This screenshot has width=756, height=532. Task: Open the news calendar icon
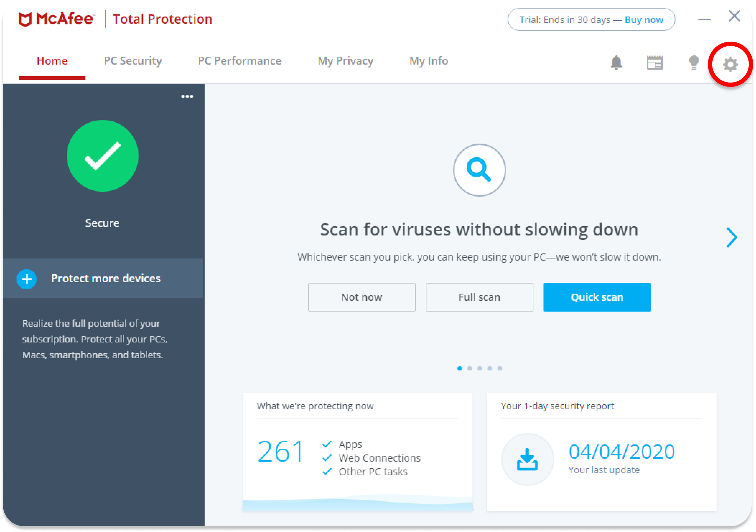(x=654, y=63)
